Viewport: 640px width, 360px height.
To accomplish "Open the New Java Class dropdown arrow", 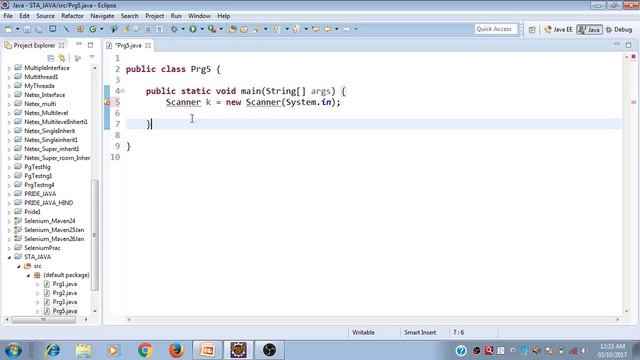I will [x=102, y=29].
